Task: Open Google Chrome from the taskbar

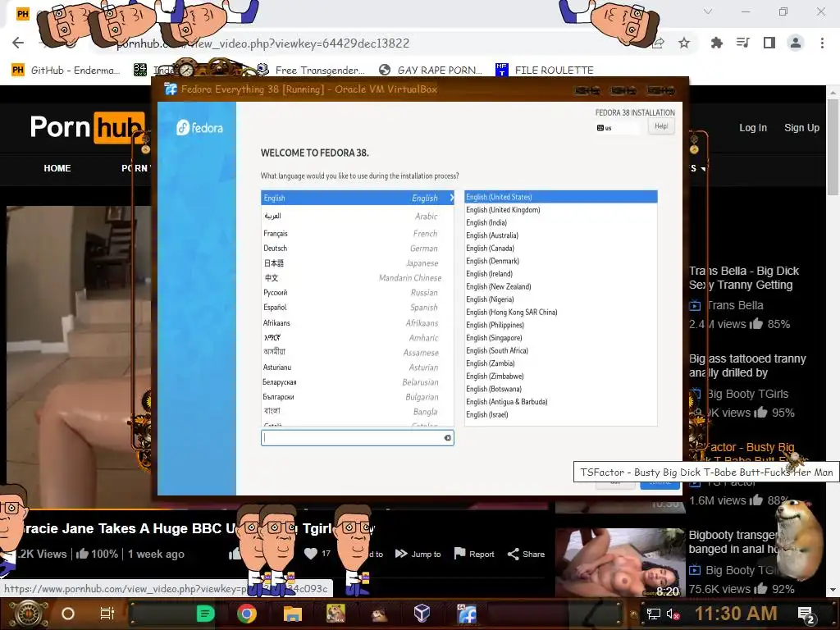Action: pyautogui.click(x=246, y=614)
